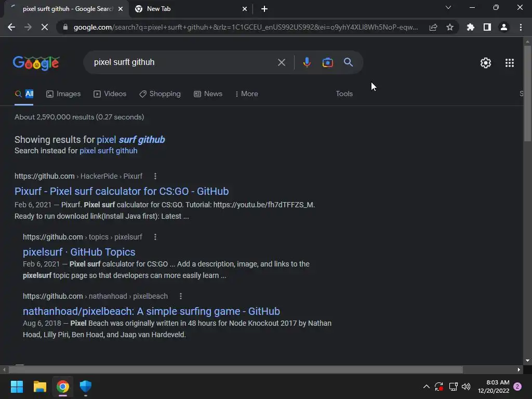Screen dimensions: 532x399
Task: Click the magnifier search button
Action: click(348, 62)
